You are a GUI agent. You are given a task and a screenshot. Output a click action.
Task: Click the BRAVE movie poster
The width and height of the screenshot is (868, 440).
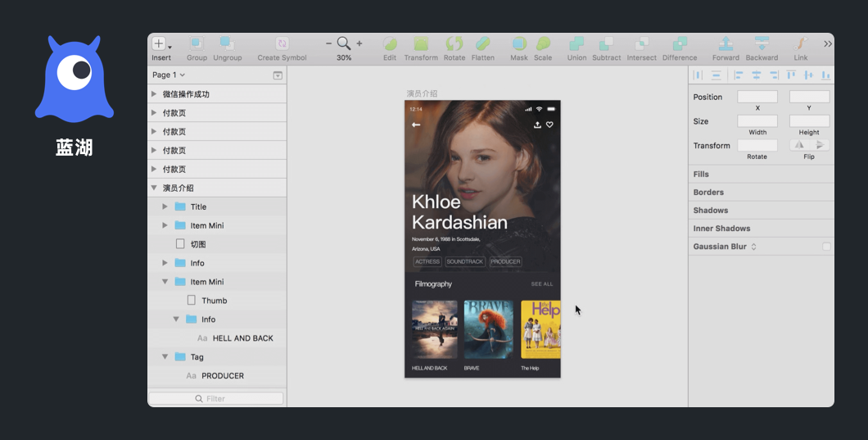pyautogui.click(x=488, y=329)
